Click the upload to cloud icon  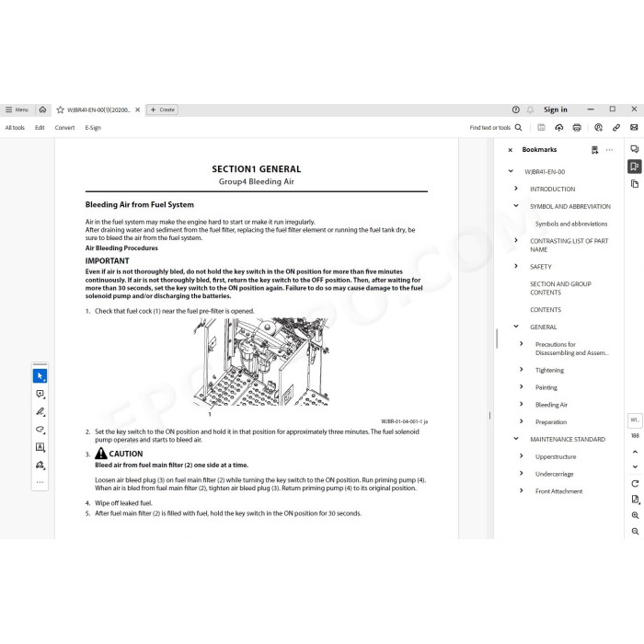pyautogui.click(x=559, y=128)
